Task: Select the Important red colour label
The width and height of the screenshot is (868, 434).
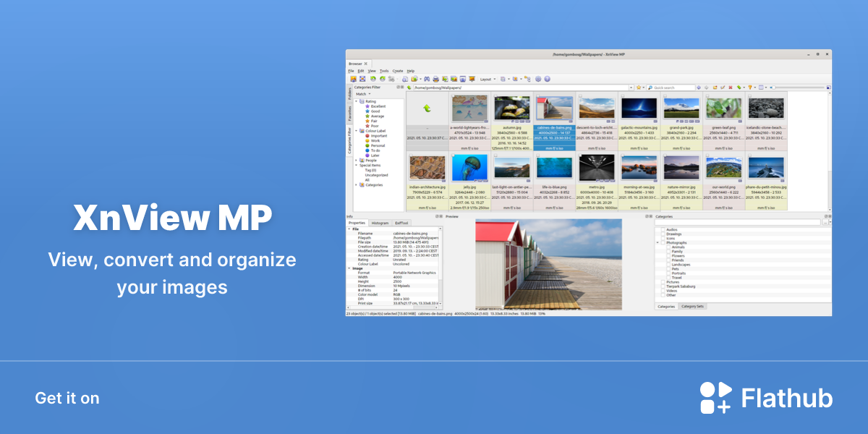Action: tap(367, 136)
